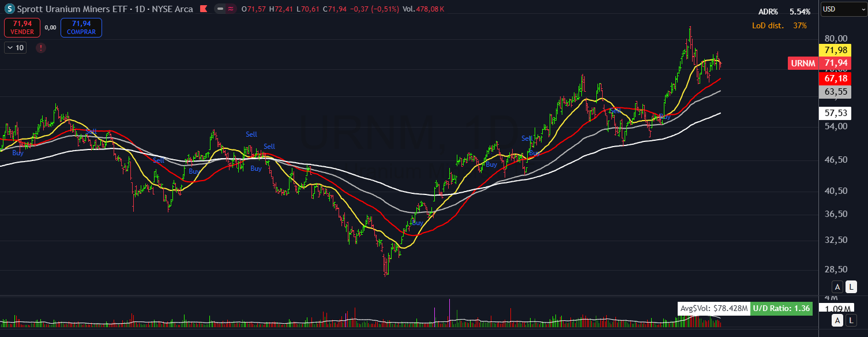Click the 28,50 price axis tick
868x337 pixels.
836,269
